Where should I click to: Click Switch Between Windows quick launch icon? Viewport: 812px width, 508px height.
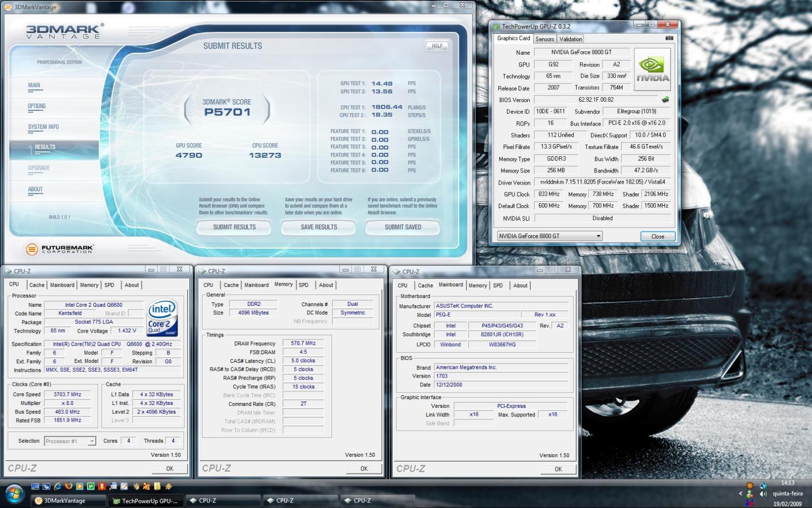(x=46, y=487)
